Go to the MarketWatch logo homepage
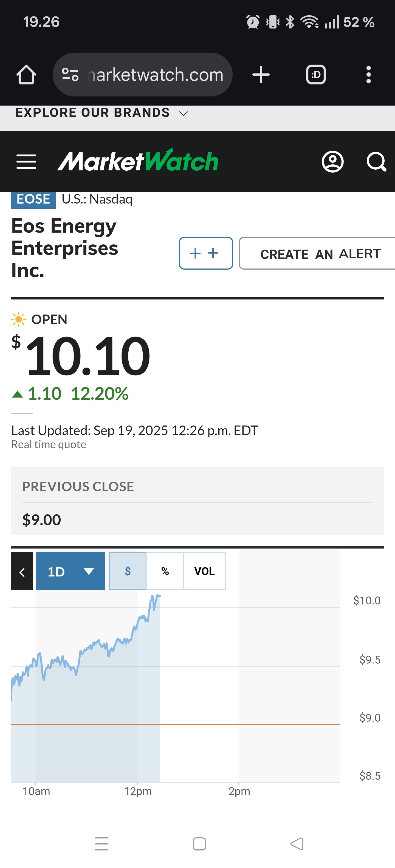395x868 pixels. 138,161
